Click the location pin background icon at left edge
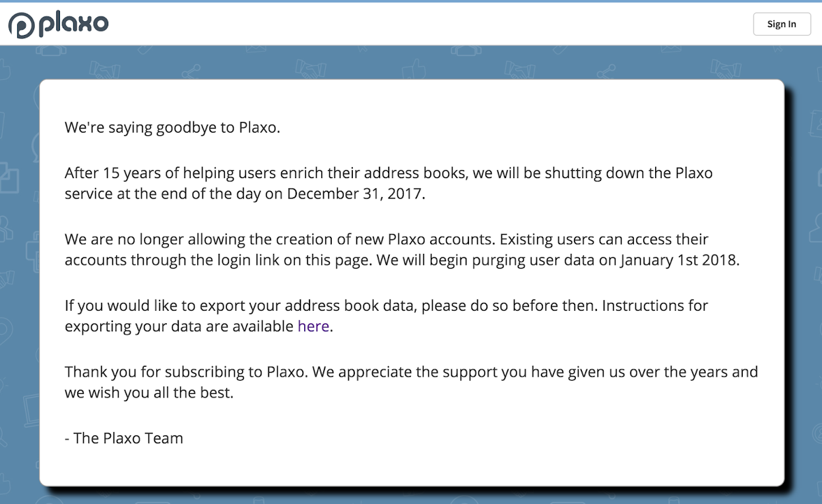822x504 pixels. click(5, 332)
